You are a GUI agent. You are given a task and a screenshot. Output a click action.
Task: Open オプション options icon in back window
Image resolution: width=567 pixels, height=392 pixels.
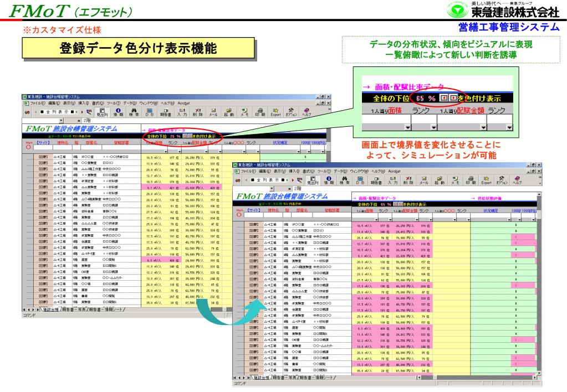[291, 112]
